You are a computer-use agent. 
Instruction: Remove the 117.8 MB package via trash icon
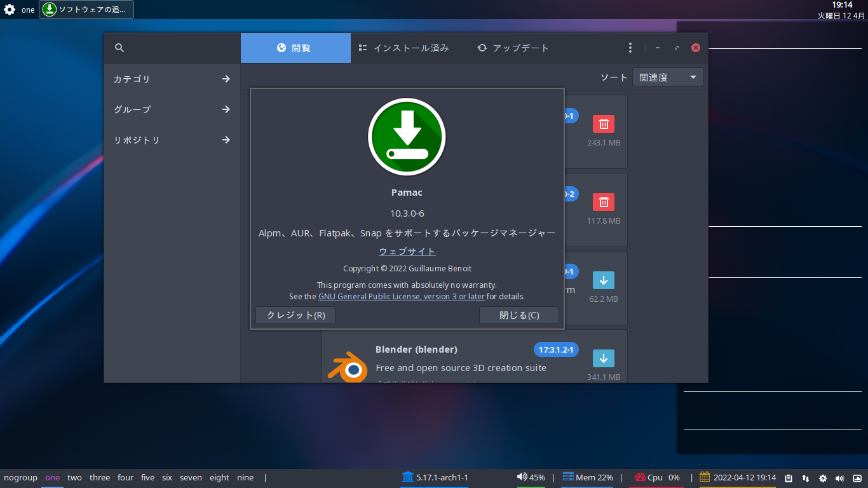604,202
